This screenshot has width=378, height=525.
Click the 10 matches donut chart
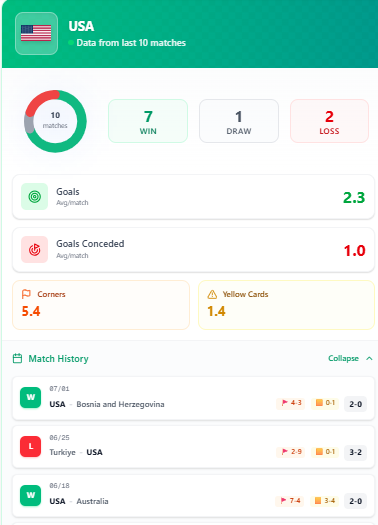pyautogui.click(x=55, y=121)
